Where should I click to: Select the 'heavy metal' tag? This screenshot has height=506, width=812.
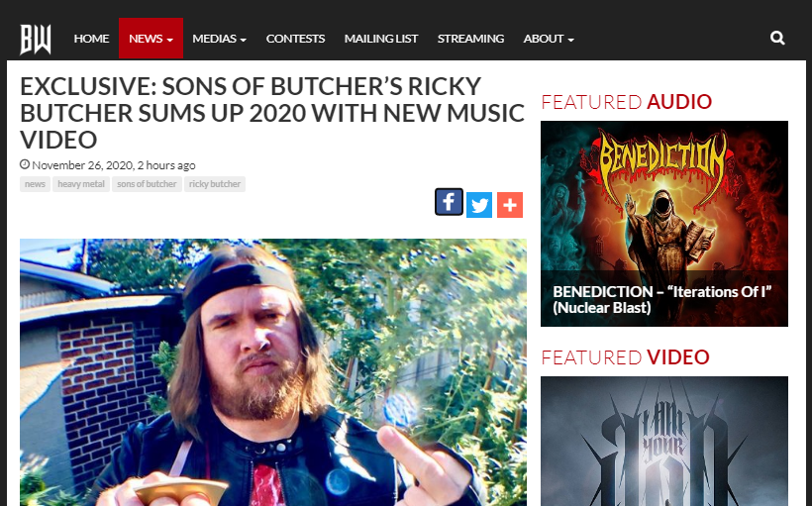81,184
